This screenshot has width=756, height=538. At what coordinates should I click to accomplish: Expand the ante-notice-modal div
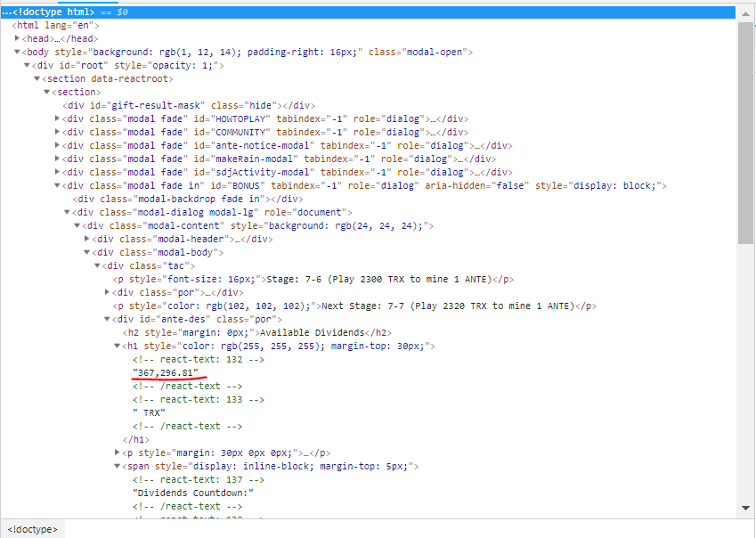click(57, 145)
